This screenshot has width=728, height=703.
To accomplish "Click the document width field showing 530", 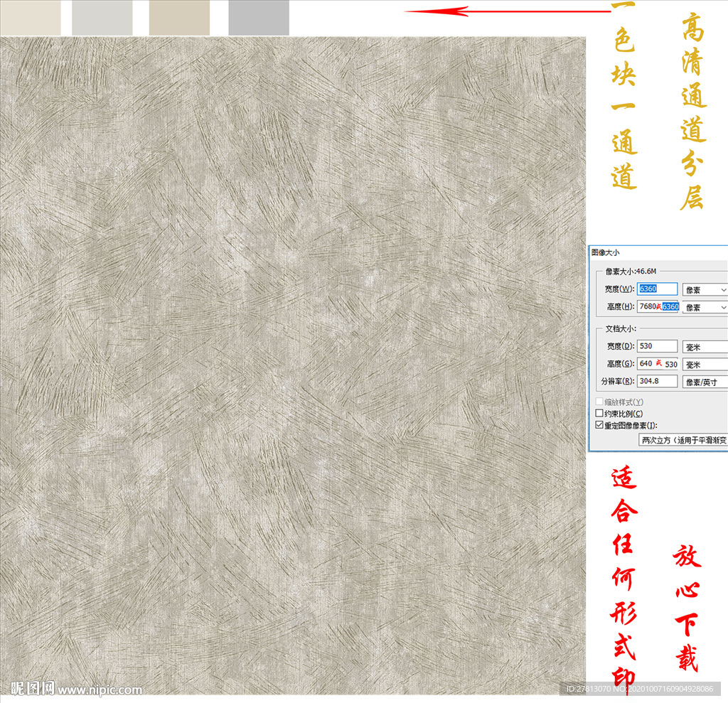I will tap(657, 346).
